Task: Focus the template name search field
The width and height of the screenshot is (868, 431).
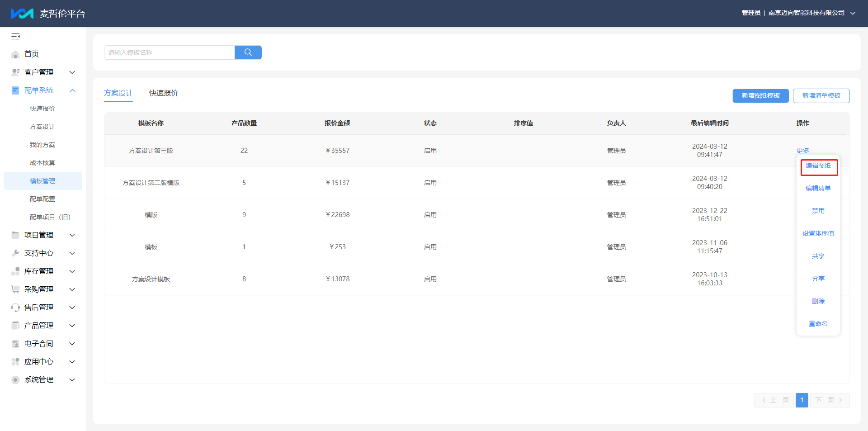Action: coord(170,52)
